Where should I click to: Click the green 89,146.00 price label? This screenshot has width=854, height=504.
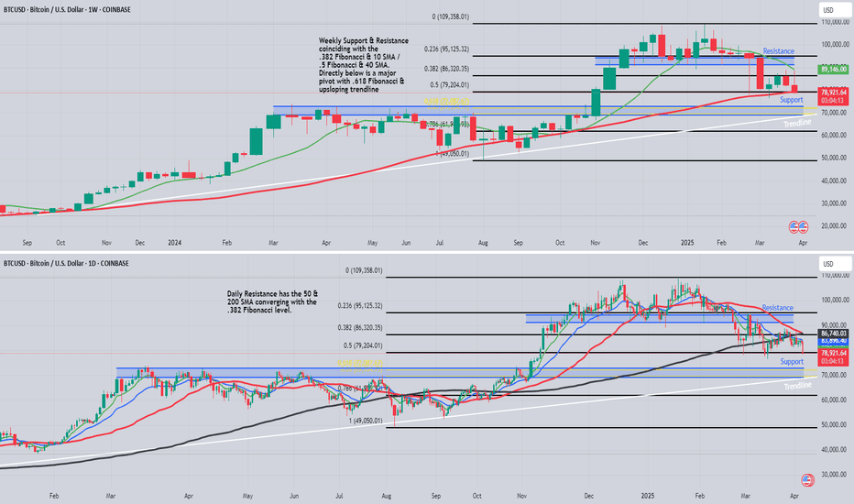833,70
